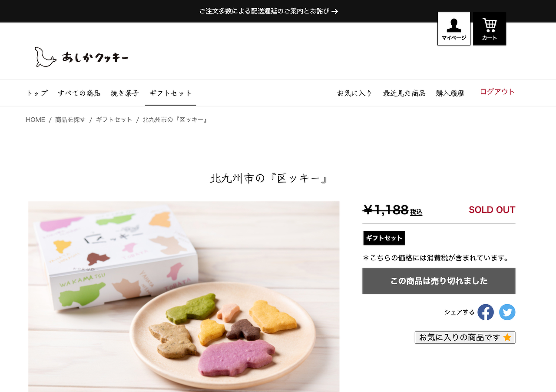556x392 pixels.
Task: Select the ギフトセット navigation tab
Action: tap(171, 93)
